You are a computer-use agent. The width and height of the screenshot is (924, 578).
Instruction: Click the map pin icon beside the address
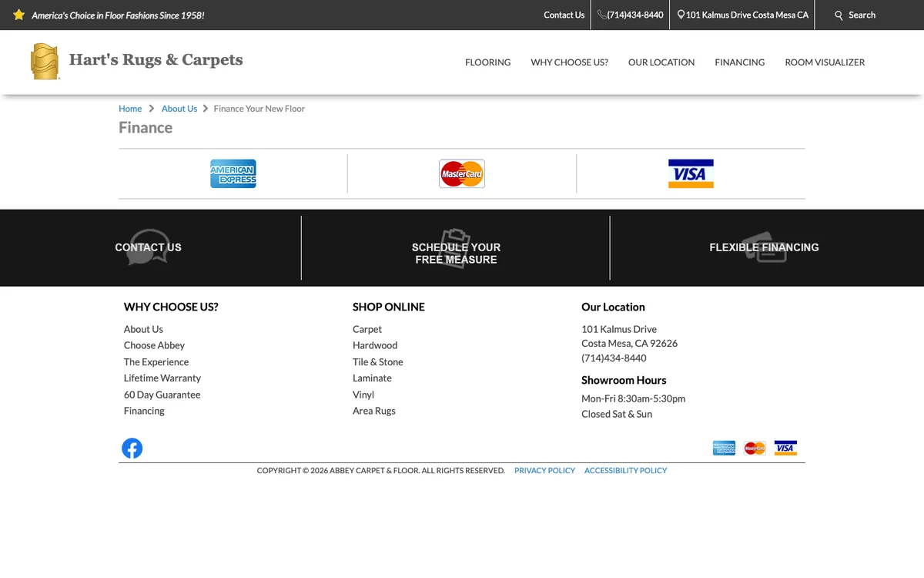coord(681,15)
